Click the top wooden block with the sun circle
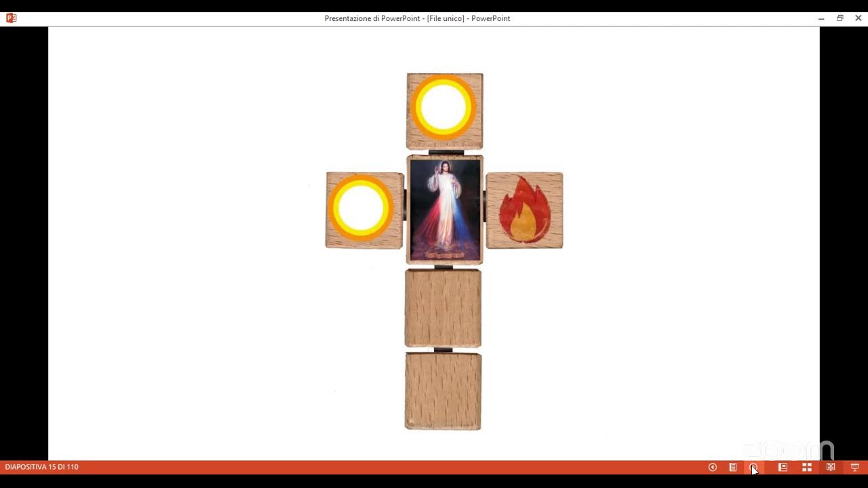 click(x=445, y=111)
